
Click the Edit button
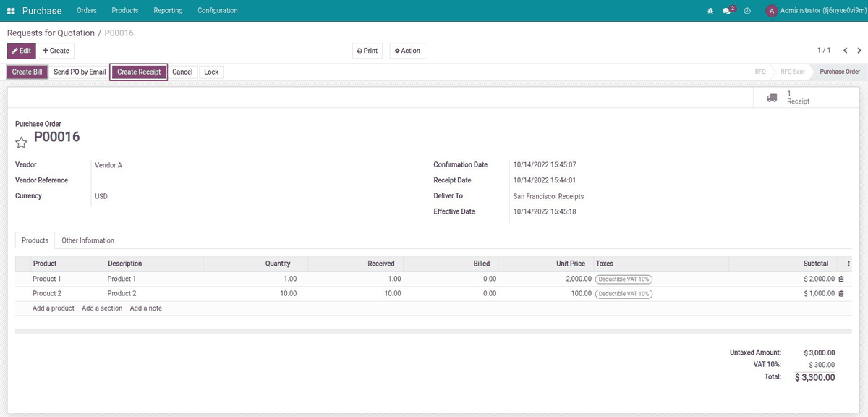tap(21, 51)
